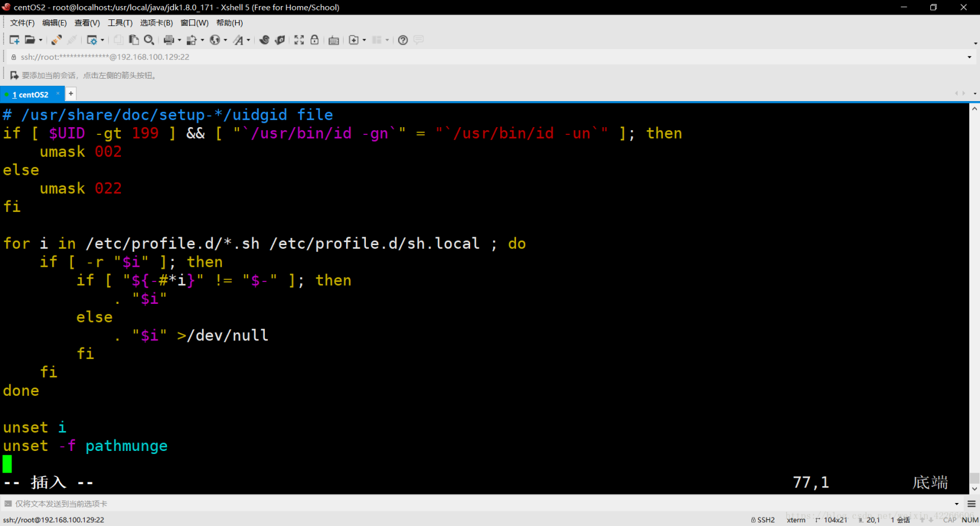Screen dimensions: 980x526
Task: Click the Lock screen padlock icon
Action: click(315, 40)
